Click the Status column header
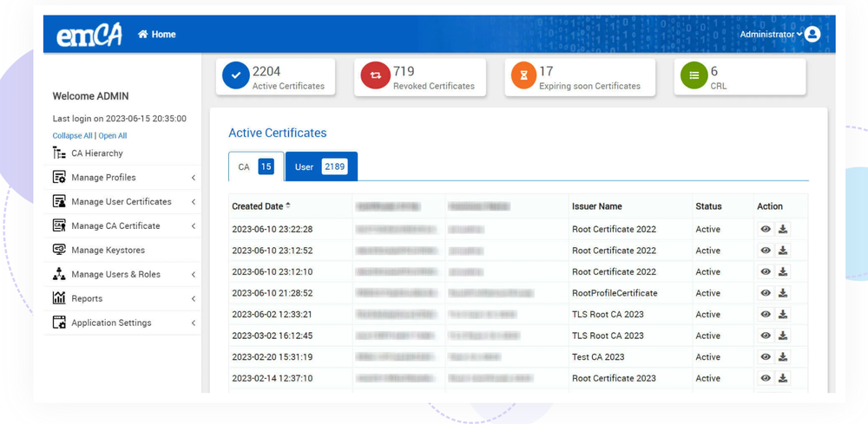868x424 pixels. pyautogui.click(x=708, y=206)
